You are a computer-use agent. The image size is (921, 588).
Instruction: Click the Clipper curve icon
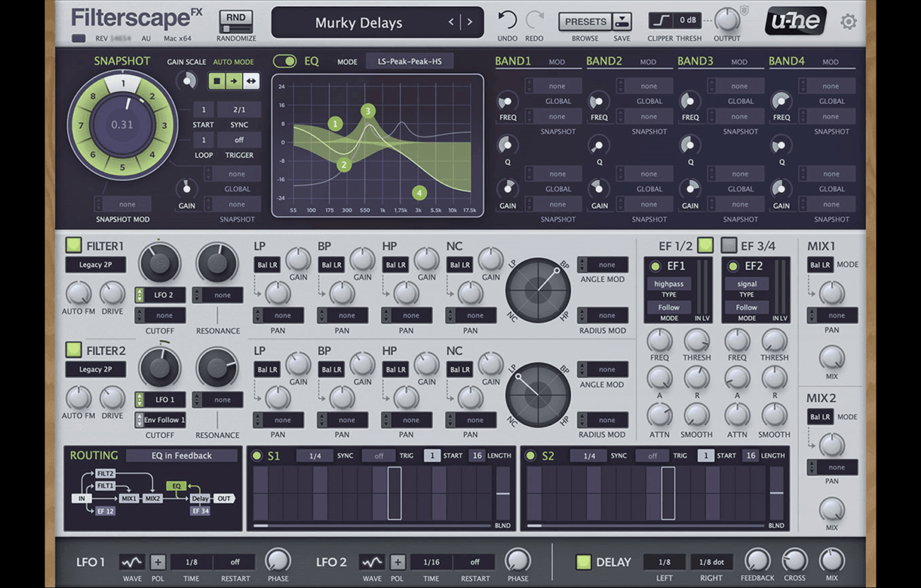tap(660, 21)
